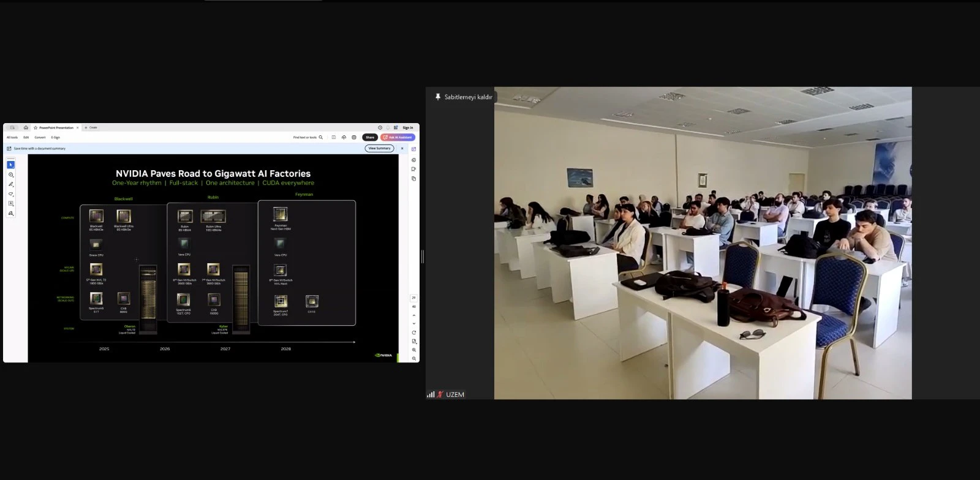Activate the zoom marquee tool in left toolbar

10,174
